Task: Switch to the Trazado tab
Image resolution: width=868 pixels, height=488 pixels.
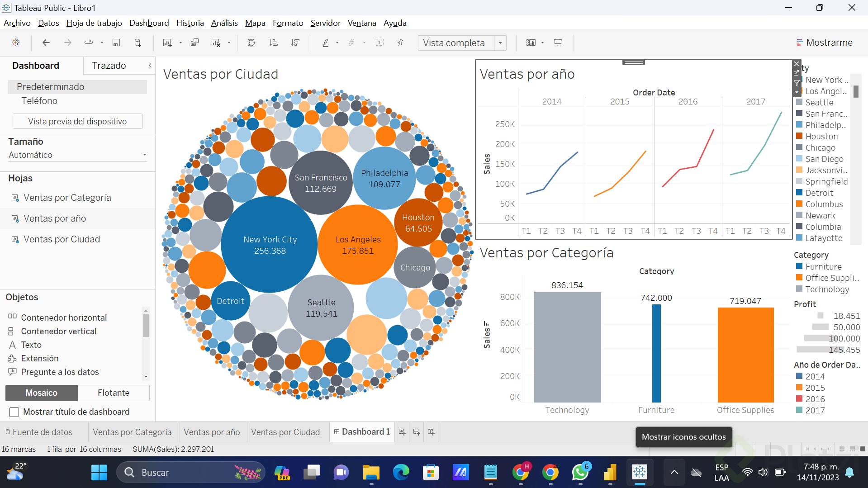Action: tap(109, 66)
